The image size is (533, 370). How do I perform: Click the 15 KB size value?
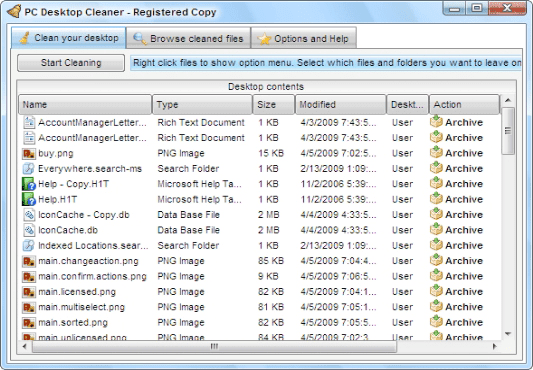coord(271,153)
